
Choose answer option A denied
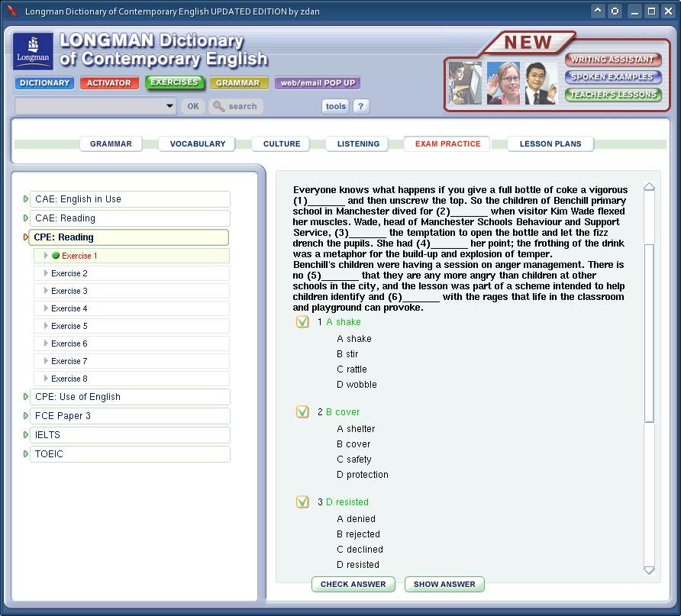click(356, 519)
